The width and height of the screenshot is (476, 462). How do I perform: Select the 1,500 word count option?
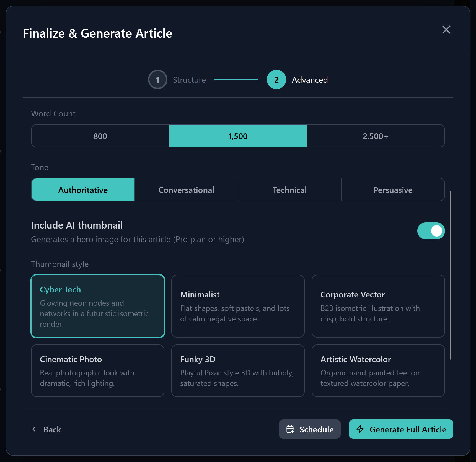[x=238, y=136]
